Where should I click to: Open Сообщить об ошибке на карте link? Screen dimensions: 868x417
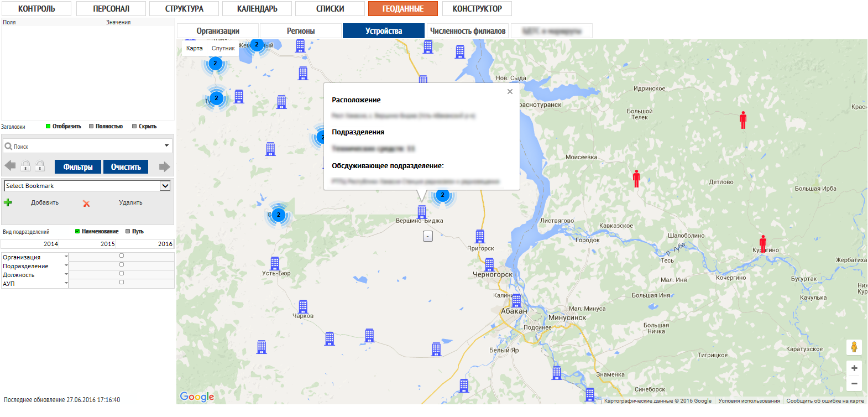(825, 401)
